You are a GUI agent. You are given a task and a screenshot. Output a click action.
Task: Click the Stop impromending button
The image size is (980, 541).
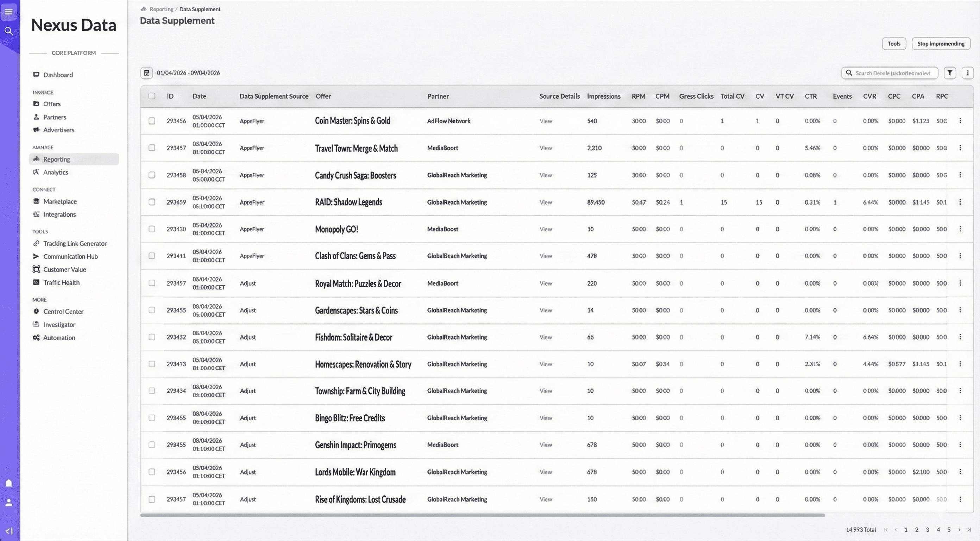(x=941, y=43)
